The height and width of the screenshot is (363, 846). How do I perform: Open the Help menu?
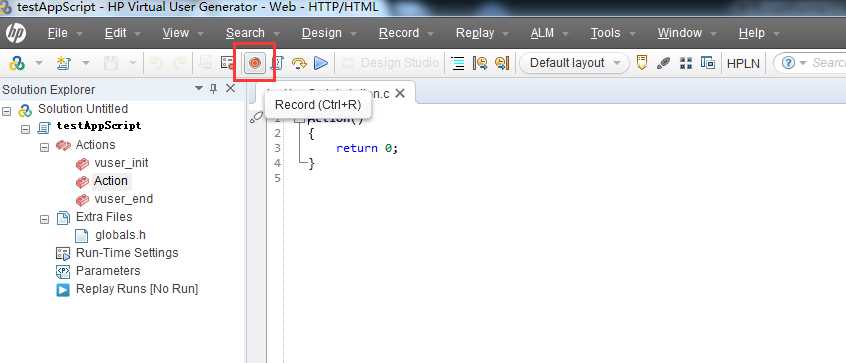point(752,33)
